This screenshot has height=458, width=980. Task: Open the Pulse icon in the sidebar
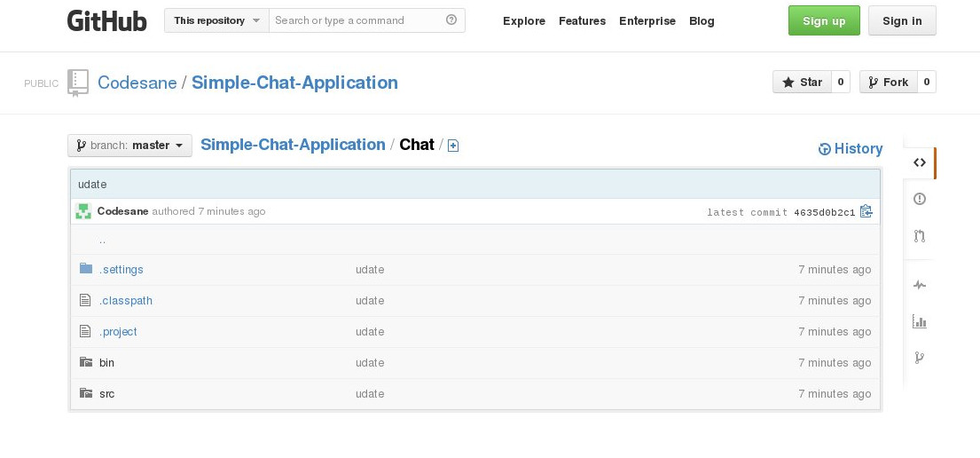919,285
